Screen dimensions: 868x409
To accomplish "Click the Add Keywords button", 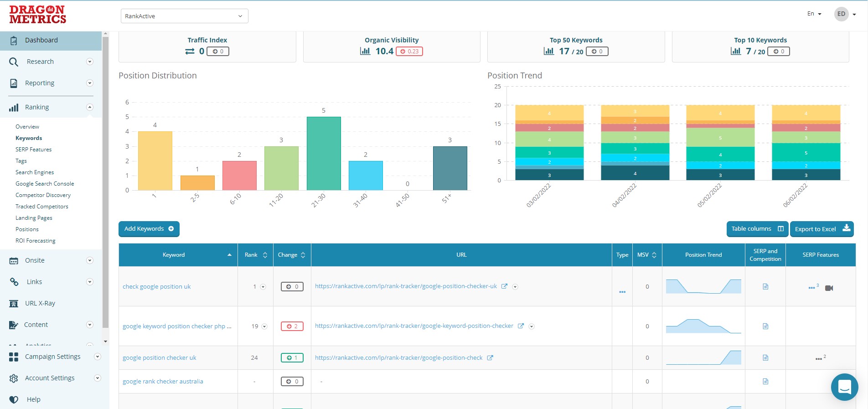I will pos(149,229).
